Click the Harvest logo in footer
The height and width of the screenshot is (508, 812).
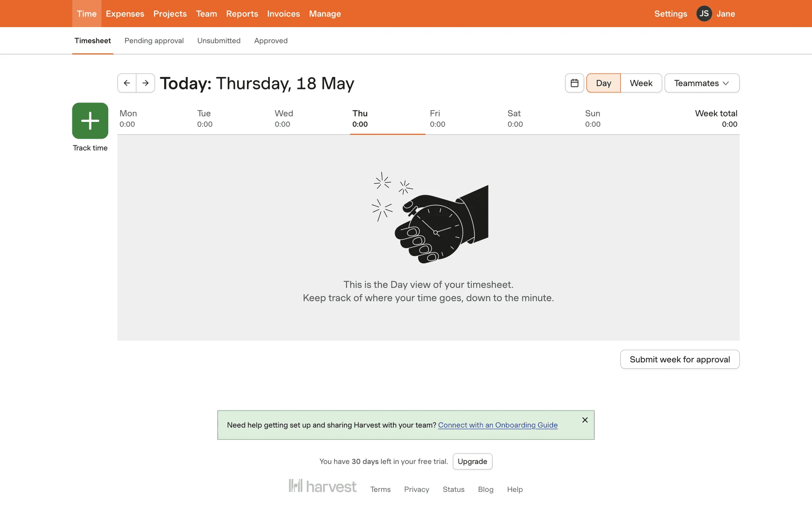click(323, 486)
